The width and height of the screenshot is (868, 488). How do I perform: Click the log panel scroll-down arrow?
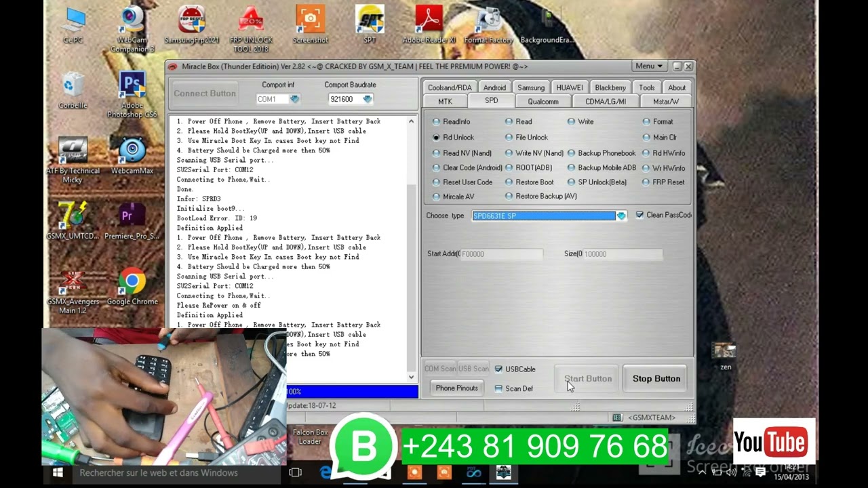point(411,377)
